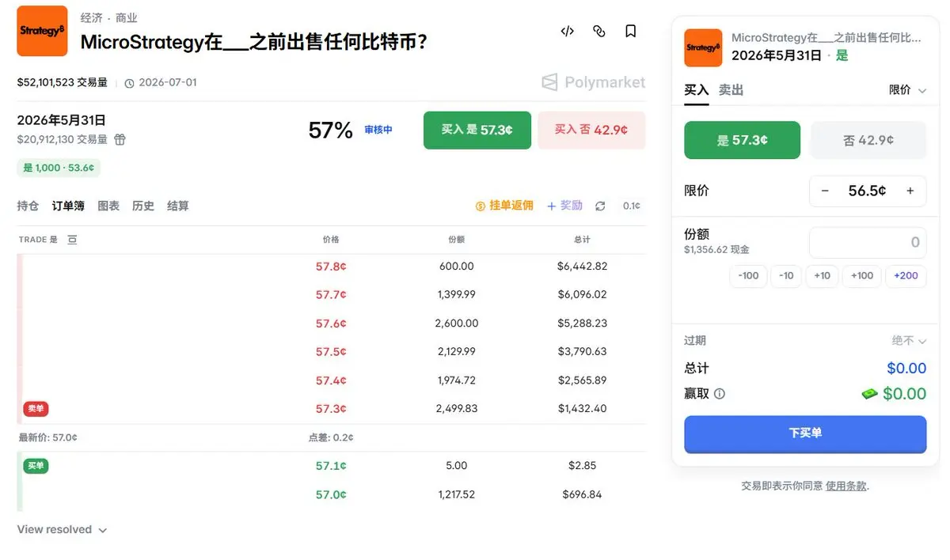Click the 2026年5月31日 market date heading

coord(61,120)
